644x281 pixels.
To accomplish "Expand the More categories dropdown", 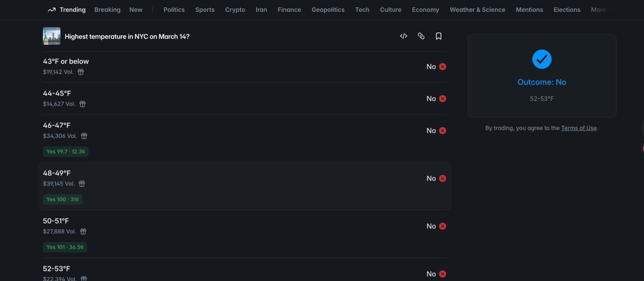I will (x=601, y=10).
